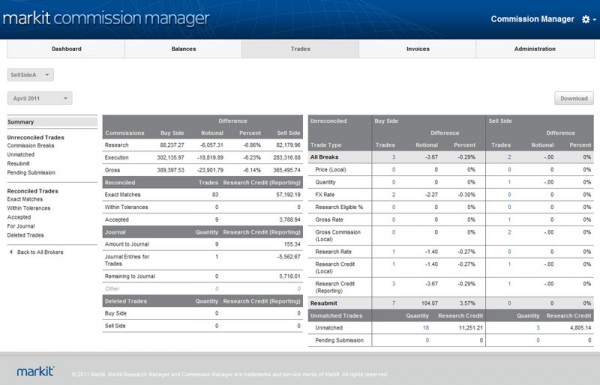Screen dimensions: 600x385
Task: Open Commission Breaks in sidebar
Action: [31, 145]
